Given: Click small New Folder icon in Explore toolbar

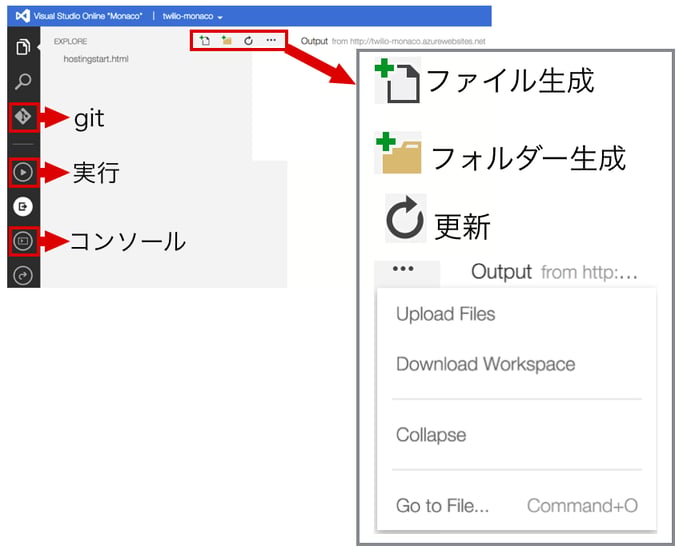Looking at the screenshot, I should 227,41.
